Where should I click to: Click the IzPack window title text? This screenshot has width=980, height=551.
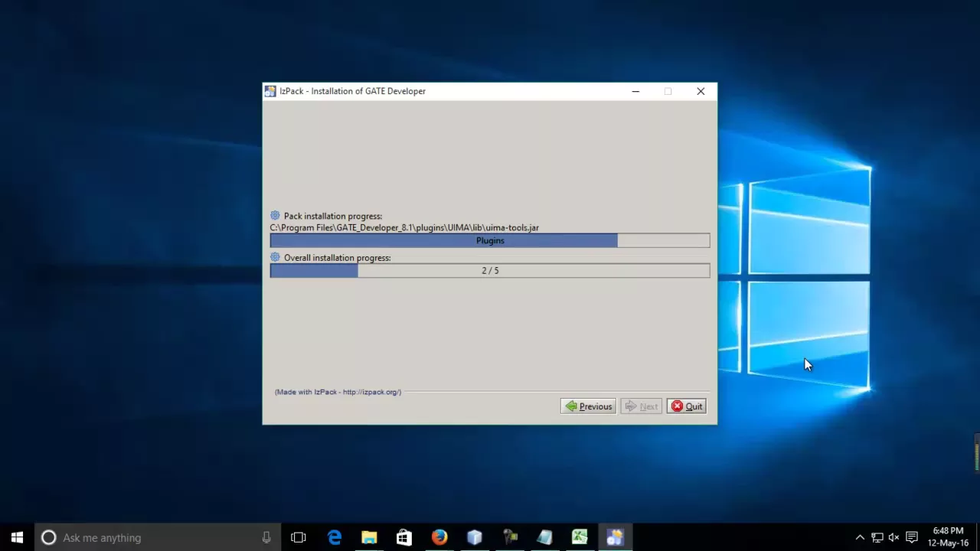(352, 91)
